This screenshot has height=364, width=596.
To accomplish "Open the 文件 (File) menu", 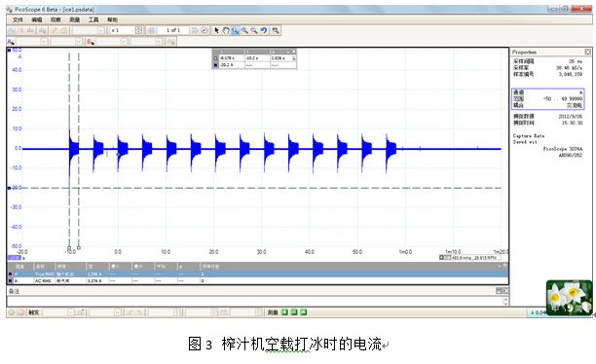I will pyautogui.click(x=18, y=19).
